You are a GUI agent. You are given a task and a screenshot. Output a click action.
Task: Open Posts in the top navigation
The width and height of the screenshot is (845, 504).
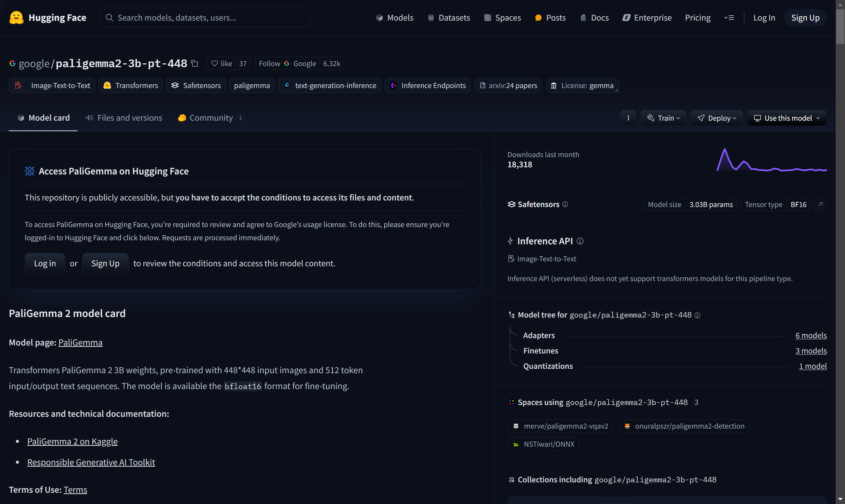550,18
